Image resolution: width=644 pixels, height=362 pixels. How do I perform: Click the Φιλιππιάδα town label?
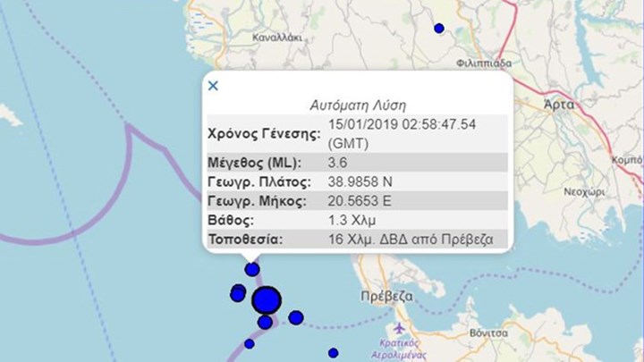tap(484, 63)
